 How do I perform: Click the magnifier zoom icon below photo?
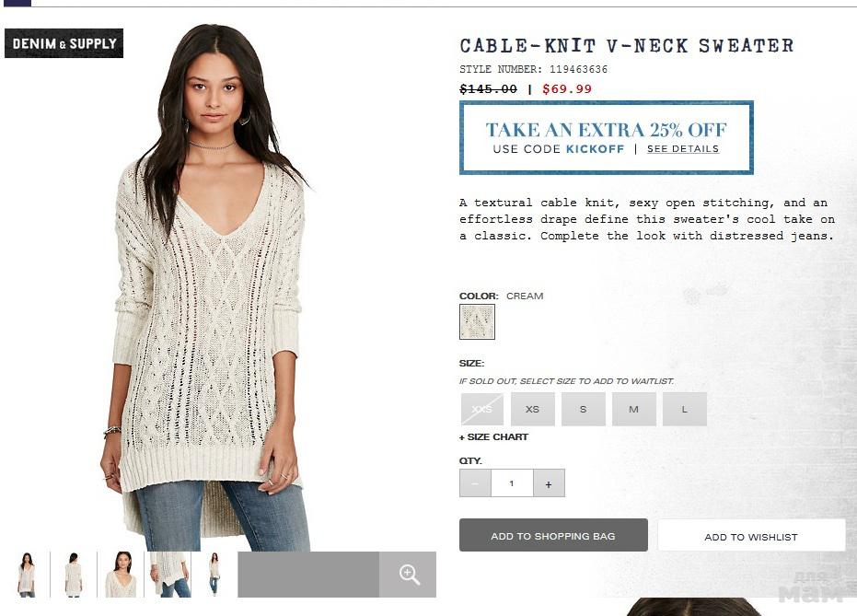pos(409,575)
